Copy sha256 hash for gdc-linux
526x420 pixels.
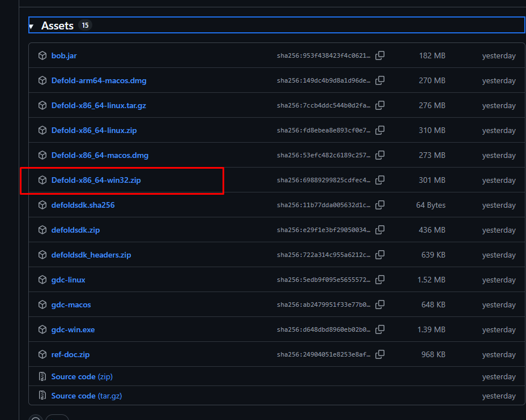[x=380, y=280]
